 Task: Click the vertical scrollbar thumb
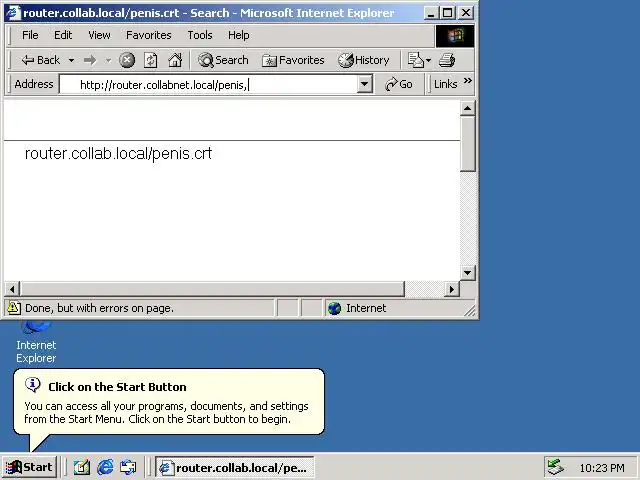467,144
